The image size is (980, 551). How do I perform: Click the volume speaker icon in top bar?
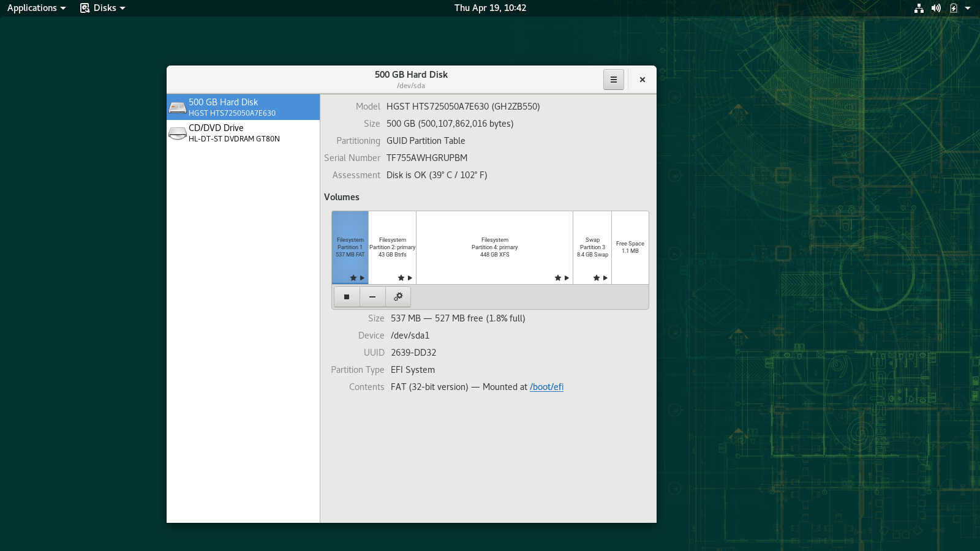coord(936,8)
